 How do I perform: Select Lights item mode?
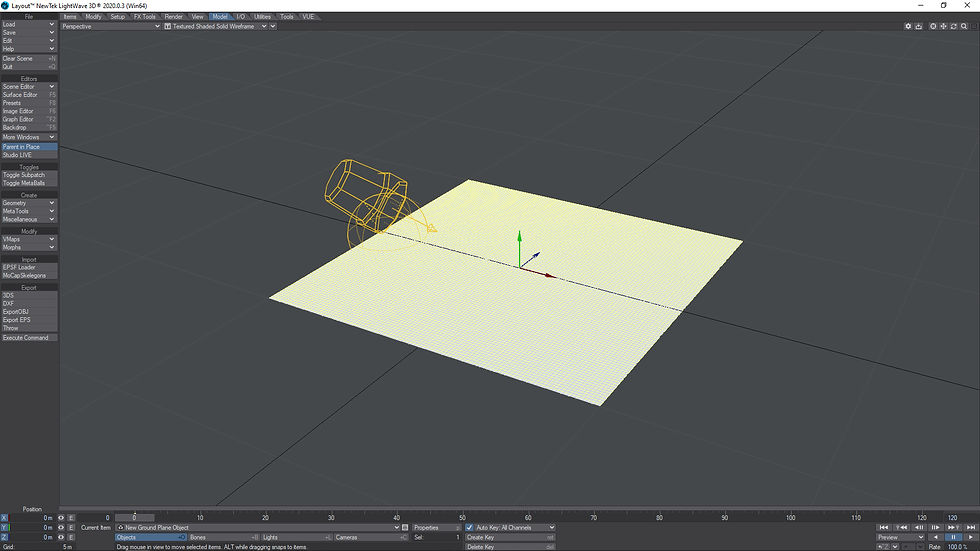297,537
